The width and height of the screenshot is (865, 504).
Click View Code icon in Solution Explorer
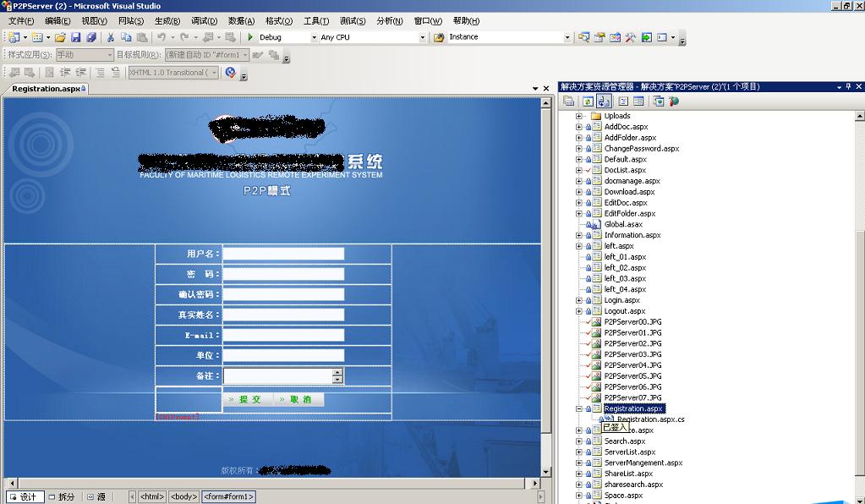click(623, 101)
